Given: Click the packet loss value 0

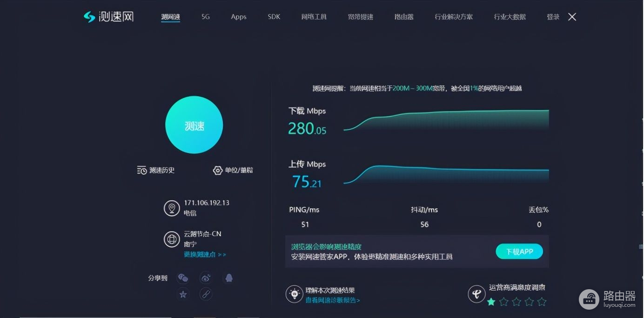Looking at the screenshot, I should coord(539,225).
